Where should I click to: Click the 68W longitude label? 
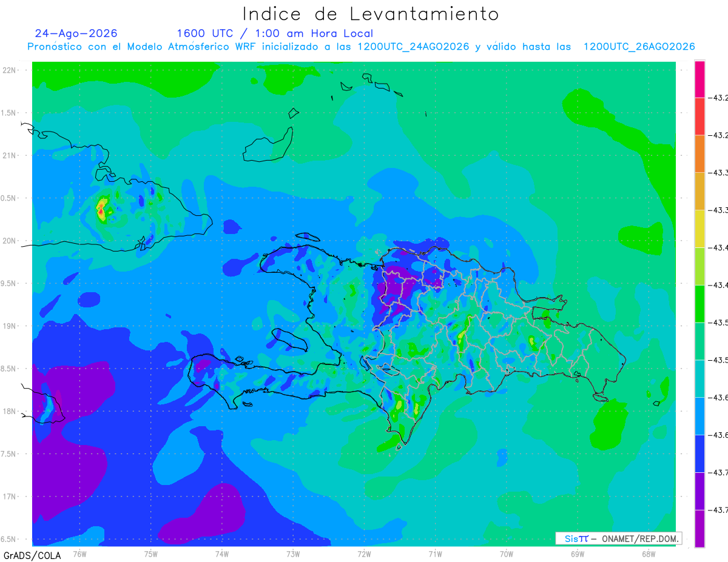pyautogui.click(x=649, y=554)
